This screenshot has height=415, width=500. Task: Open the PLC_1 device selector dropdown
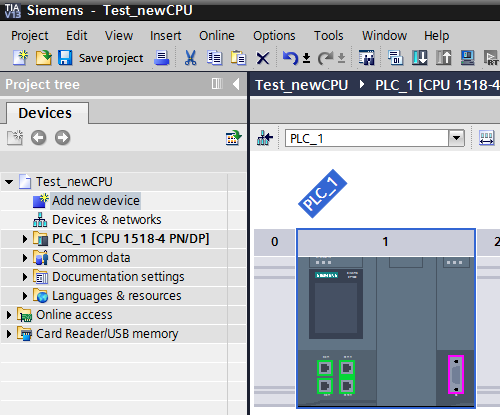456,138
